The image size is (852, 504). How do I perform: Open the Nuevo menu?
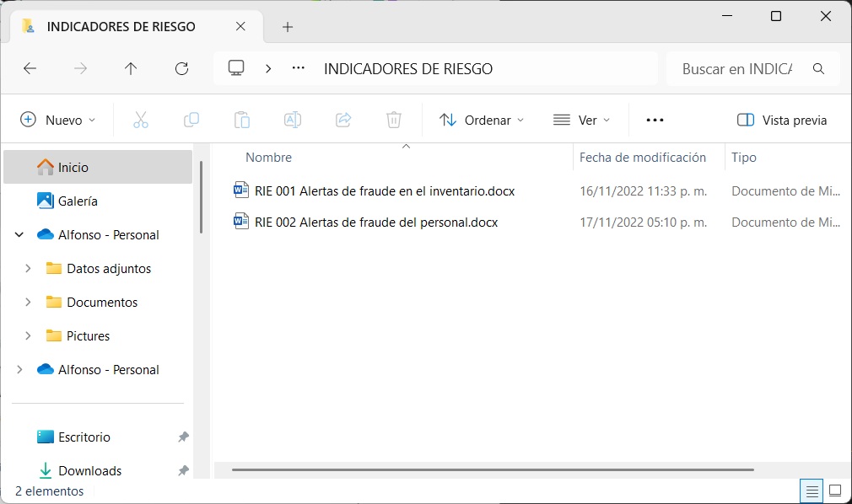click(57, 120)
